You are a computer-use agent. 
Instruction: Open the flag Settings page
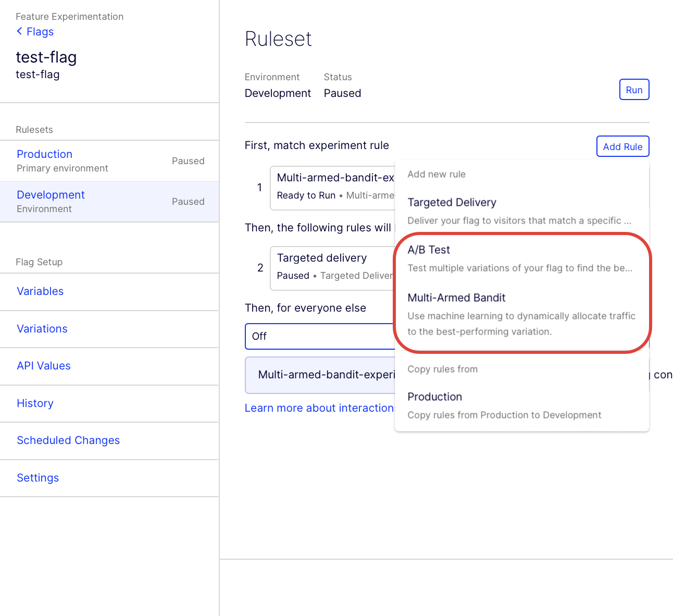coord(38,478)
